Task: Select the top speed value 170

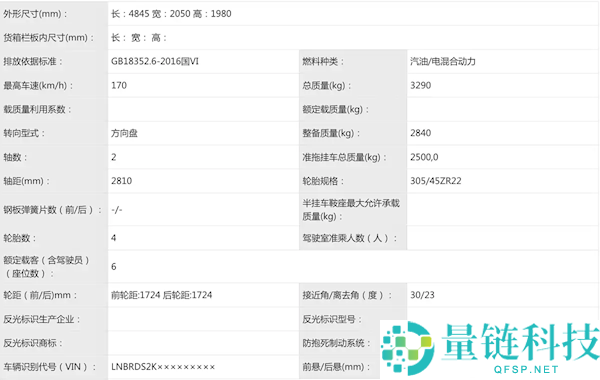Action: click(119, 85)
